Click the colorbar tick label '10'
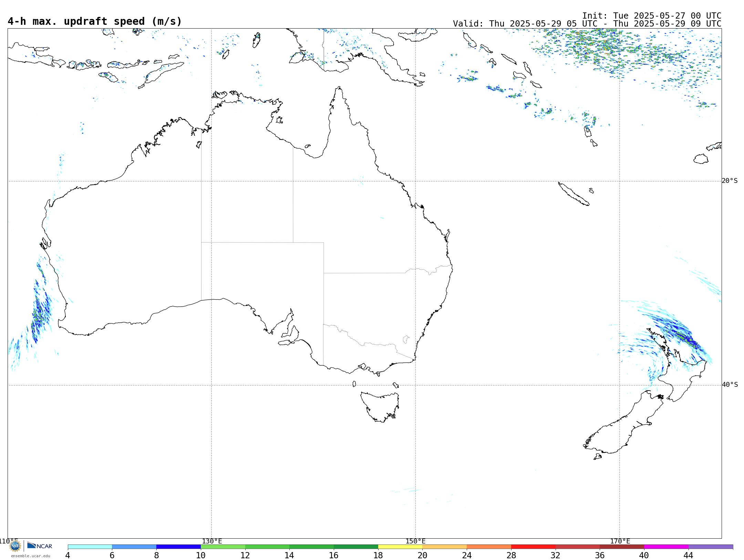Screen dimensions: 744x560 pyautogui.click(x=201, y=556)
